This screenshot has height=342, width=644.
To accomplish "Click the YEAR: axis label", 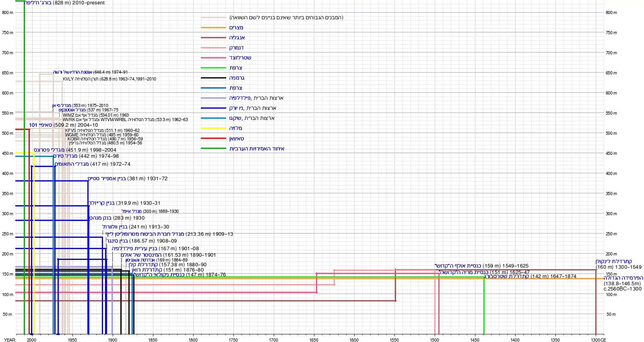I will 10,340.
